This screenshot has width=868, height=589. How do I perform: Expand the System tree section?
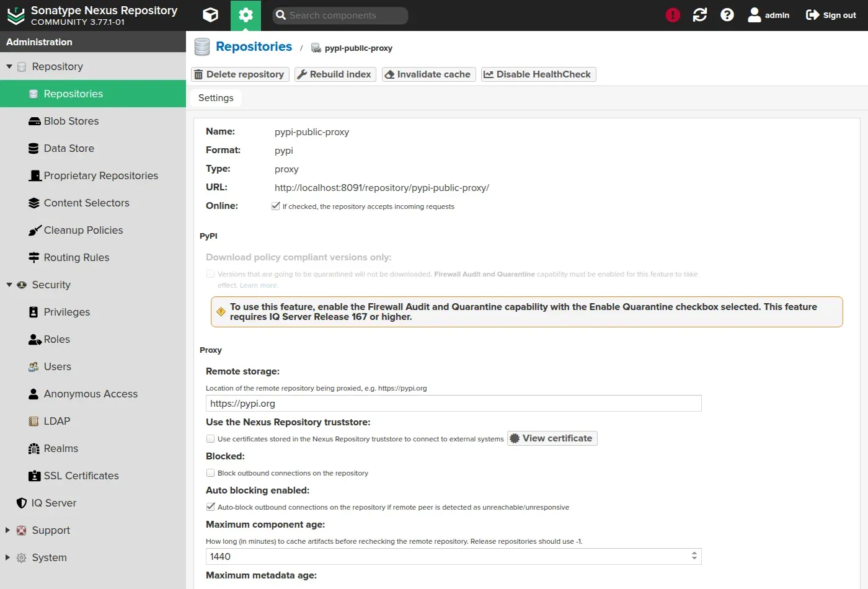8,557
